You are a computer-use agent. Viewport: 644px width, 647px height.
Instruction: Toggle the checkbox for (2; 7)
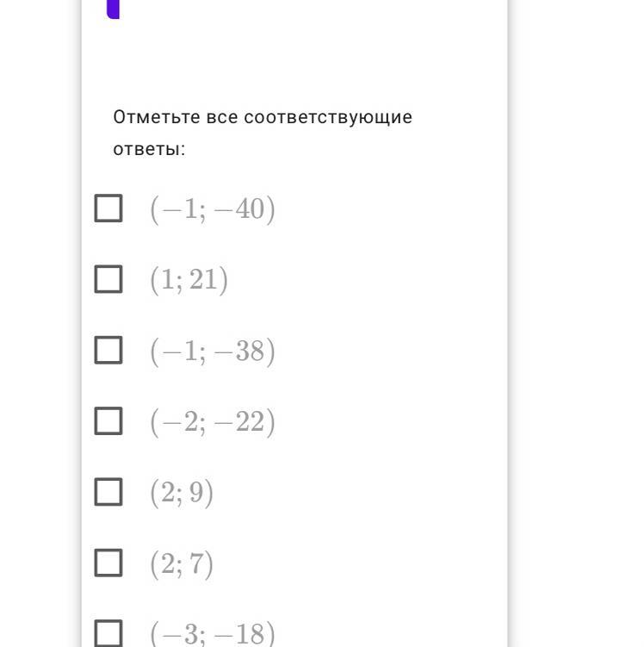point(108,563)
